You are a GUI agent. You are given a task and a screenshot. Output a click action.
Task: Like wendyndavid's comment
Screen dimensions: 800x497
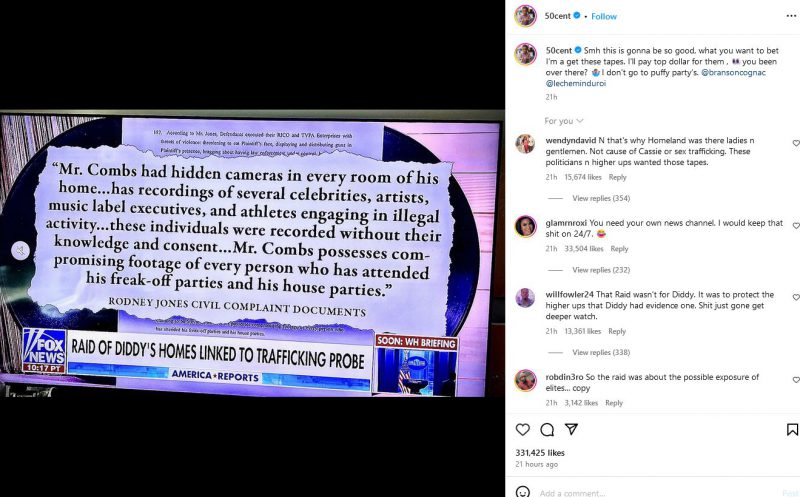tap(795, 143)
